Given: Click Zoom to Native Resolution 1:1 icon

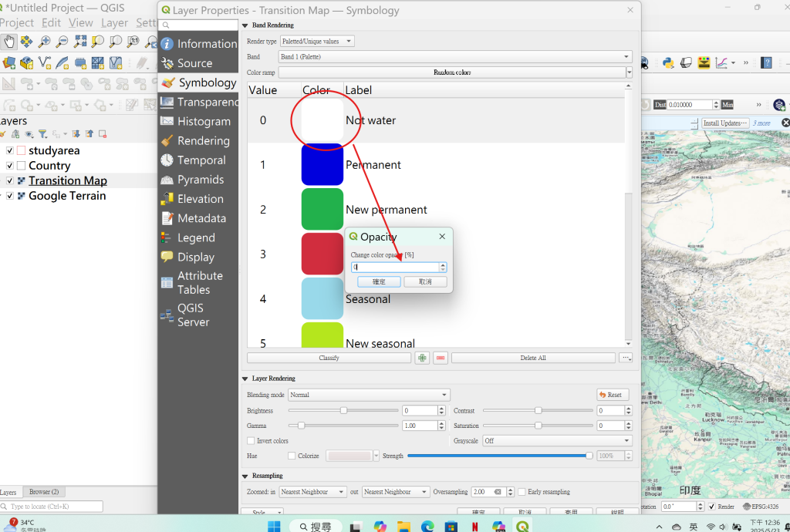Looking at the screenshot, I should (x=133, y=42).
